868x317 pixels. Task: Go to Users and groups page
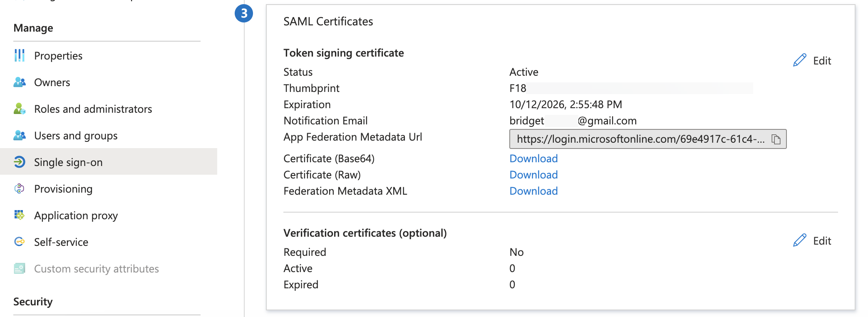76,136
